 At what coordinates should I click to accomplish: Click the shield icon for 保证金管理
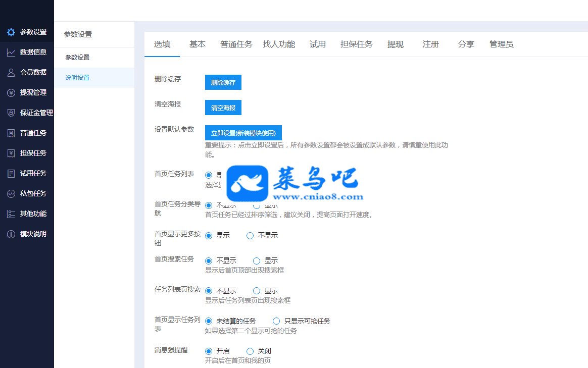pyautogui.click(x=11, y=113)
